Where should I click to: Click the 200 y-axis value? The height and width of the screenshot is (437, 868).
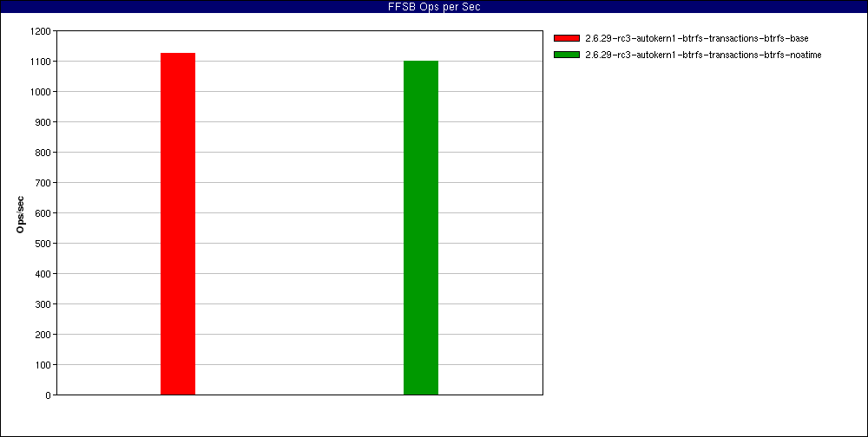point(43,335)
